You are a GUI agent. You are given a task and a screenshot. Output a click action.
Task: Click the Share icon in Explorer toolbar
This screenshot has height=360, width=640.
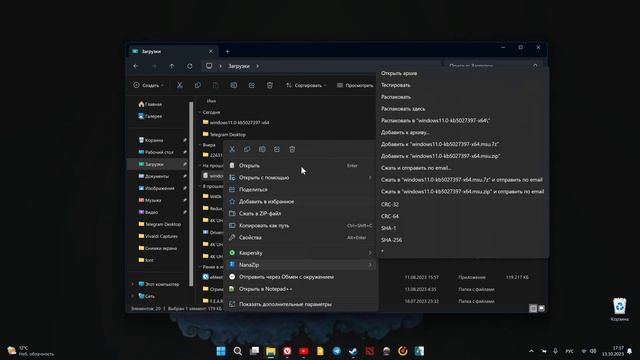pyautogui.click(x=251, y=85)
